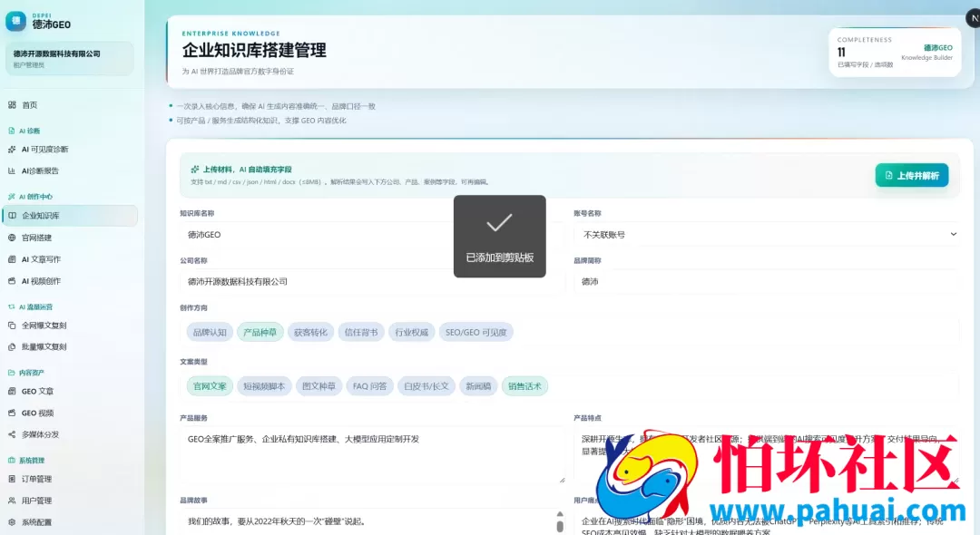Toggle the 新闻稿 copy type tag
The image size is (980, 535).
coord(478,385)
